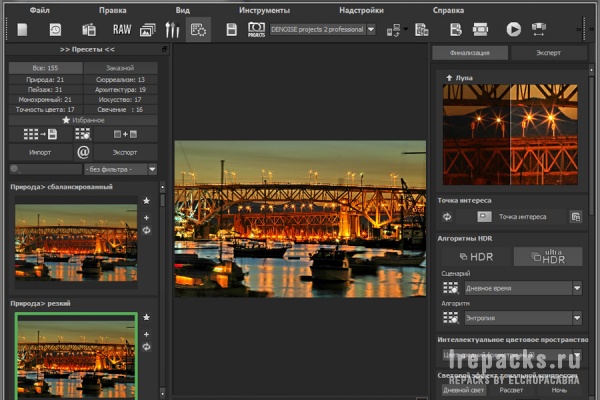
Task: Collapse the Лупа panel arrow
Action: pos(449,78)
